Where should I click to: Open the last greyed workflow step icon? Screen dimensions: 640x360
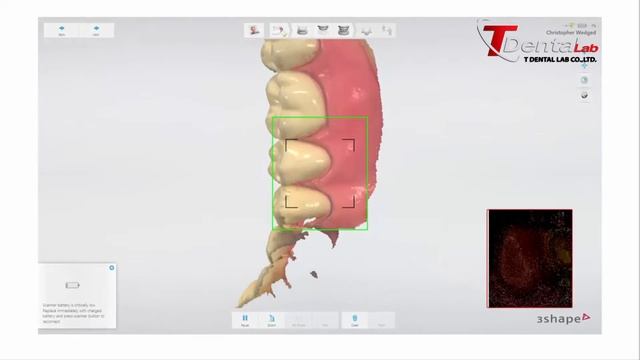coord(387,31)
